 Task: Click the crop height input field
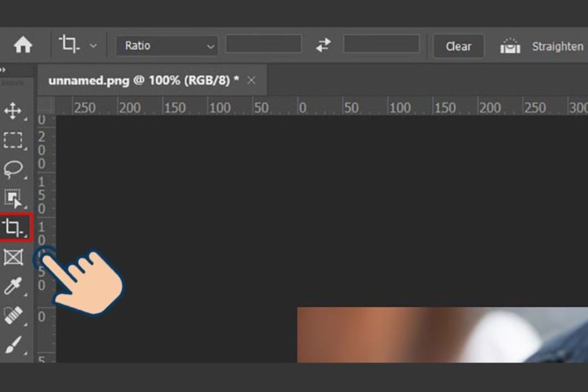click(381, 44)
